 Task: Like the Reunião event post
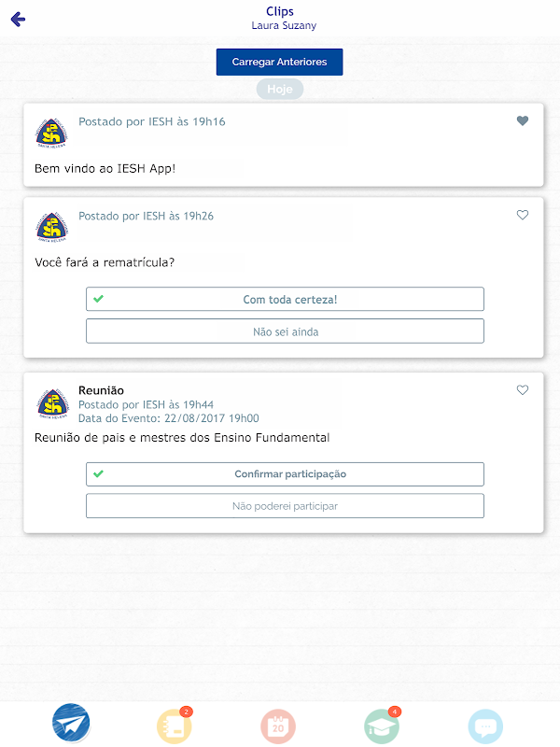523,389
